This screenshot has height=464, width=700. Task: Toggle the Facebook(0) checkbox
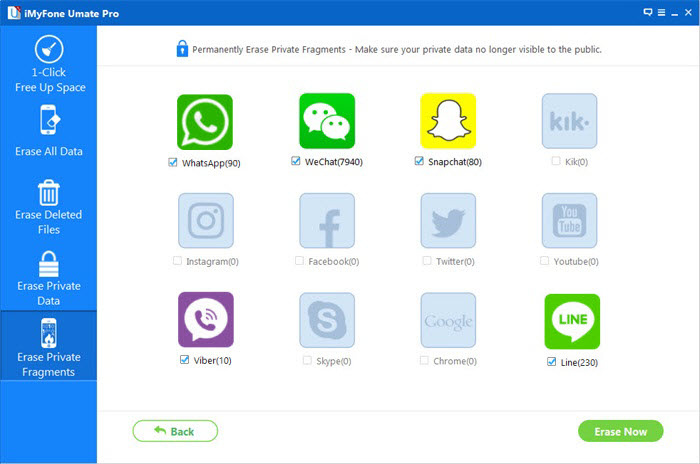pyautogui.click(x=299, y=260)
